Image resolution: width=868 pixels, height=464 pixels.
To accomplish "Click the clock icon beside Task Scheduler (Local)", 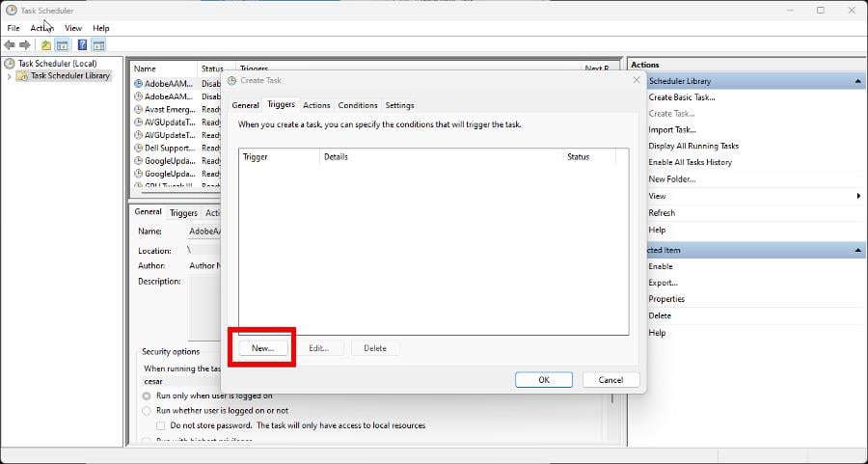I will tap(10, 63).
